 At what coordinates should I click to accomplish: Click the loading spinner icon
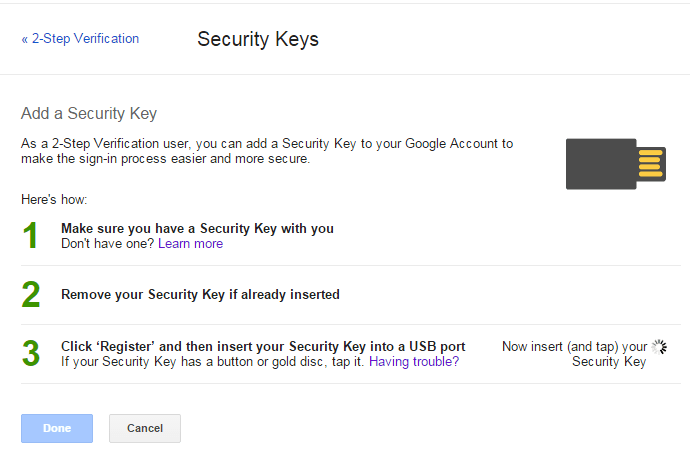pyautogui.click(x=659, y=347)
